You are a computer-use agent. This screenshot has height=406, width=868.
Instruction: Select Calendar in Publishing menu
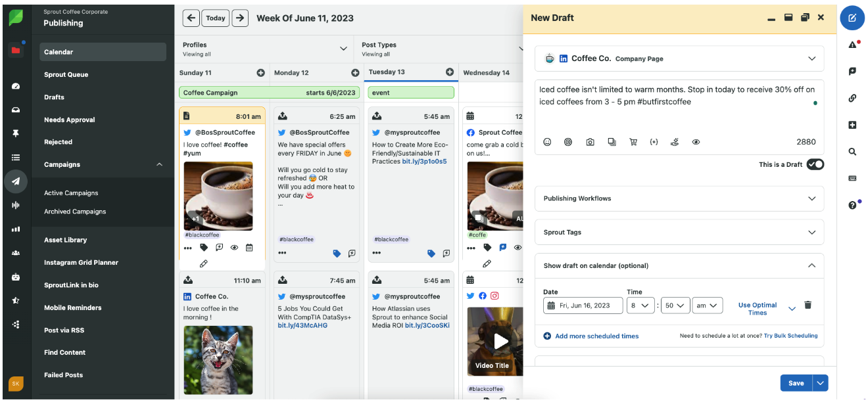[x=103, y=52]
